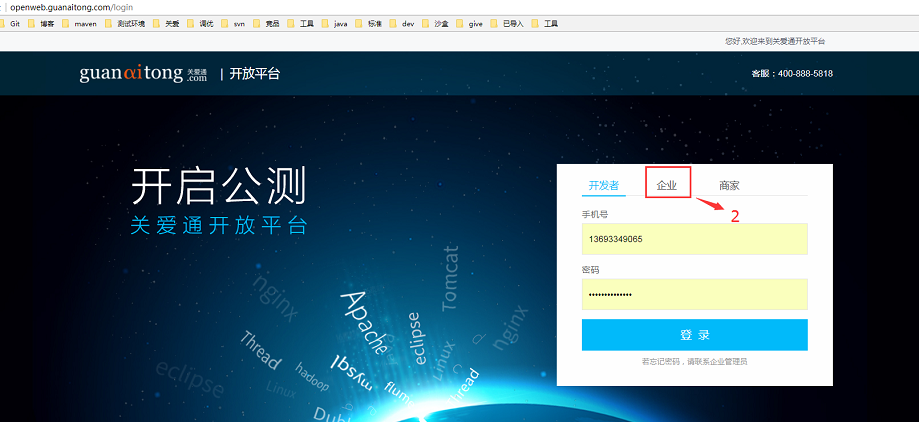Screen dimensions: 919x422
Task: Switch to the 商家 login tab
Action: point(730,186)
